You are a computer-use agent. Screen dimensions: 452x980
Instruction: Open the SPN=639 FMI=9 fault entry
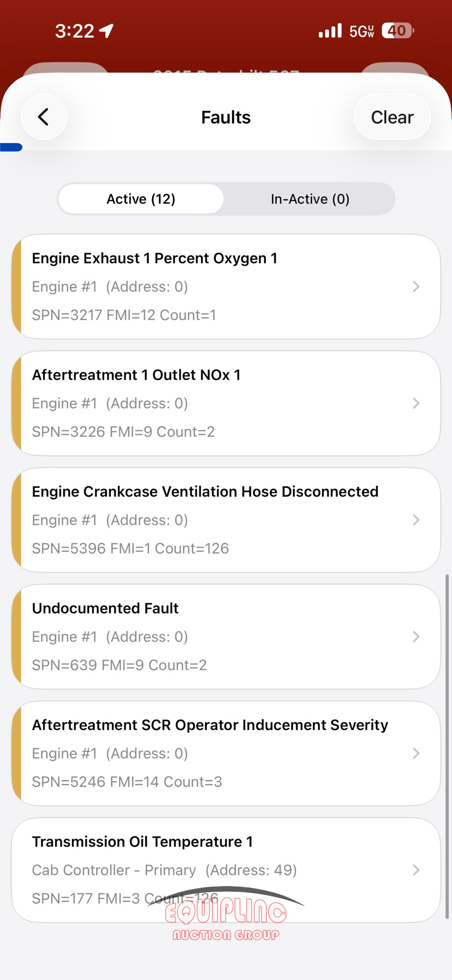(x=119, y=665)
